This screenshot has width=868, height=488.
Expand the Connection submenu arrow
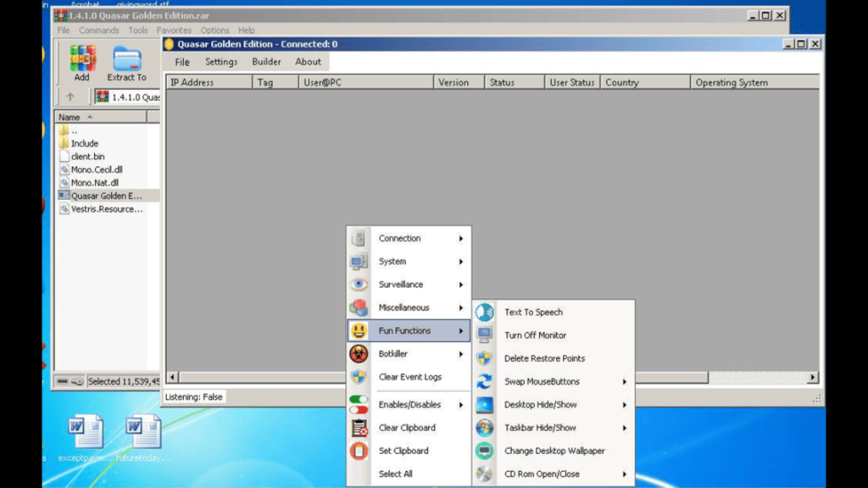460,238
